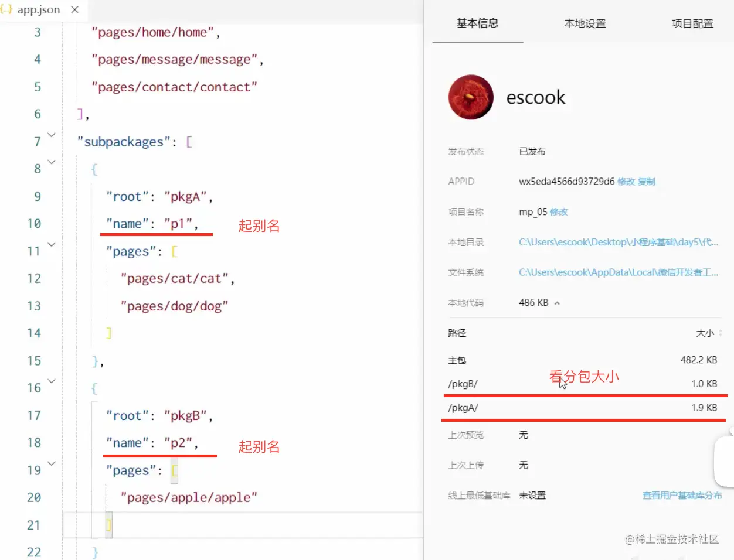Click 修改 next to project name mp_05
This screenshot has width=734, height=560.
click(x=559, y=212)
